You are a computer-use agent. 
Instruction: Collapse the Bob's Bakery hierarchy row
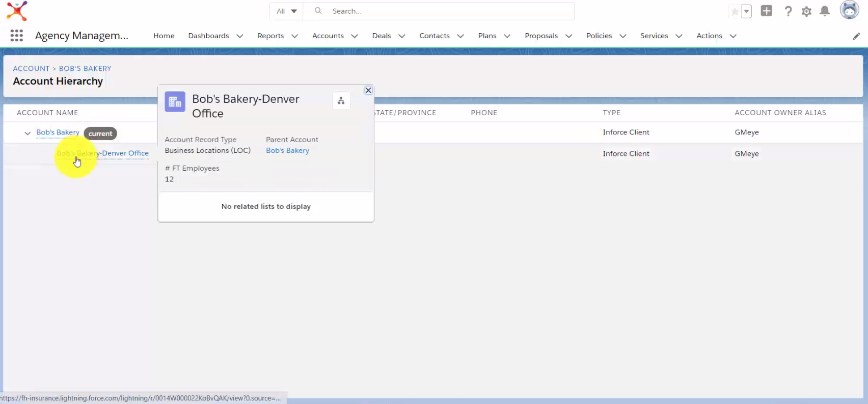28,133
